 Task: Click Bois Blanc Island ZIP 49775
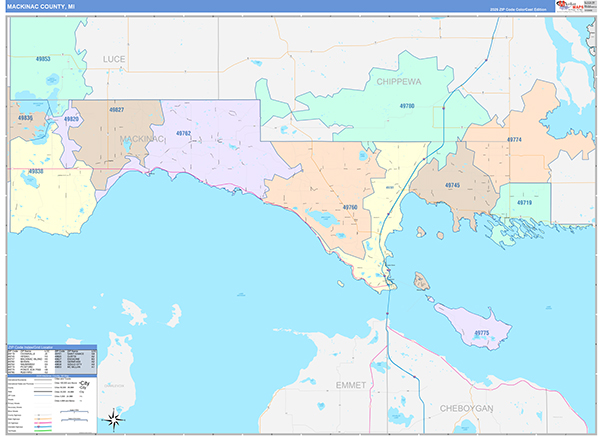[x=481, y=332]
